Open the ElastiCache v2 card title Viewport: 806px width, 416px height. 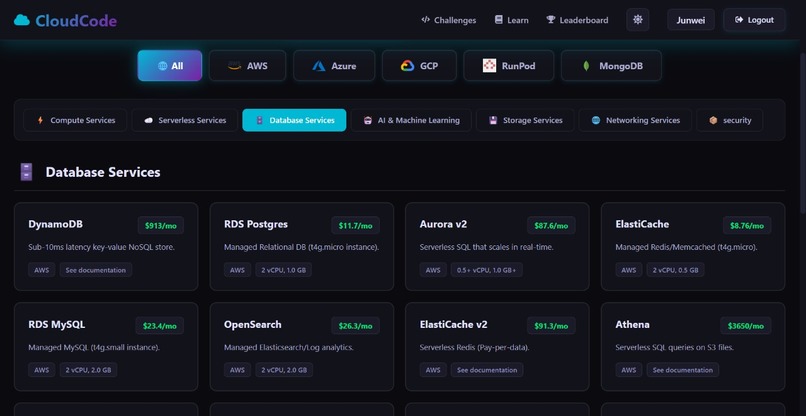click(x=453, y=325)
